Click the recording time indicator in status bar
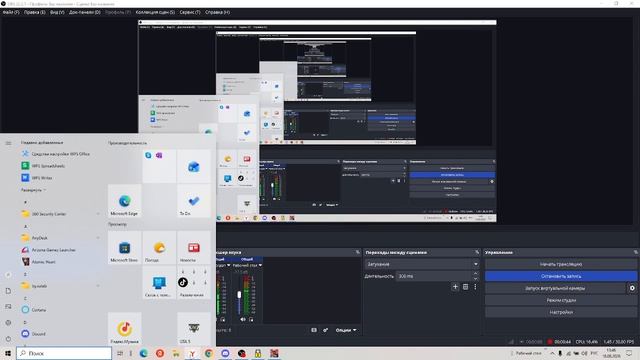Viewport: 640px width, 360px height. 559,342
